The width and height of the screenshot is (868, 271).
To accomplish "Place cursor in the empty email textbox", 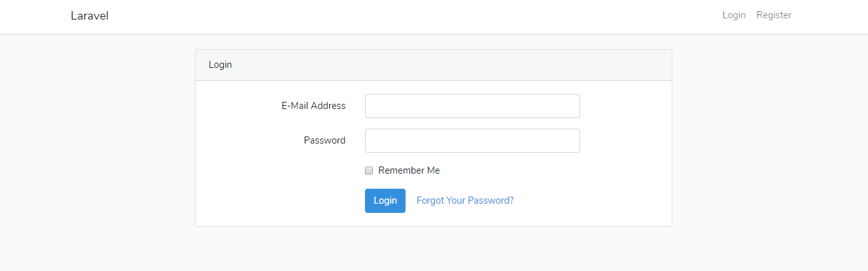I will (472, 106).
